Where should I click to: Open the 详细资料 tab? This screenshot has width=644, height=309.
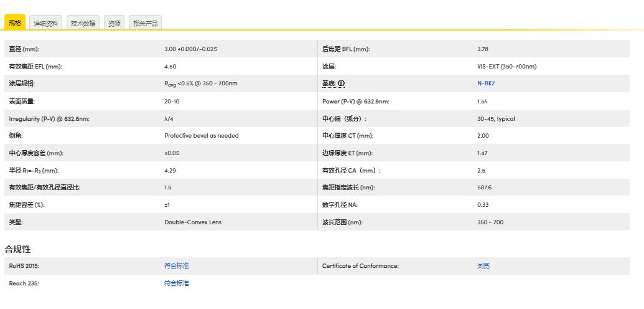coord(46,23)
